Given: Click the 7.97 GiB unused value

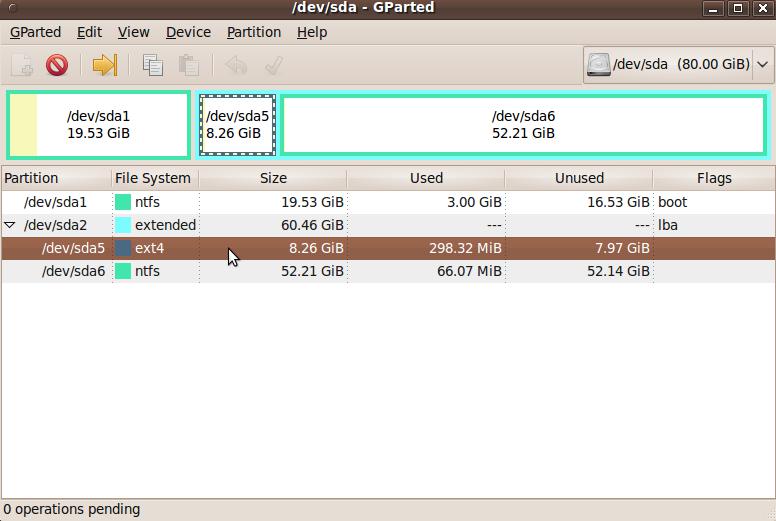Looking at the screenshot, I should click(x=622, y=248).
